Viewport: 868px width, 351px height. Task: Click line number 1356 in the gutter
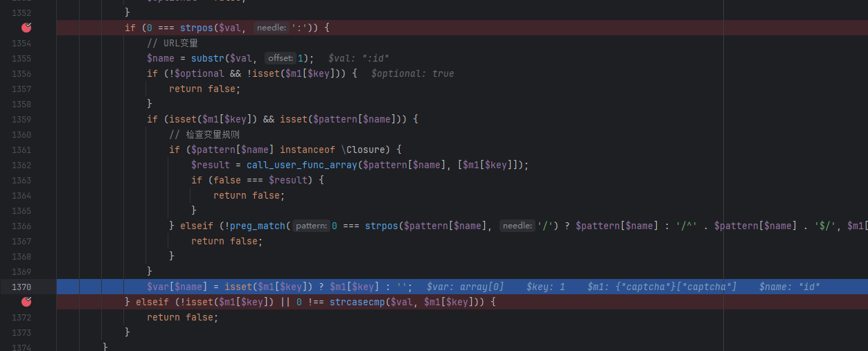click(21, 73)
